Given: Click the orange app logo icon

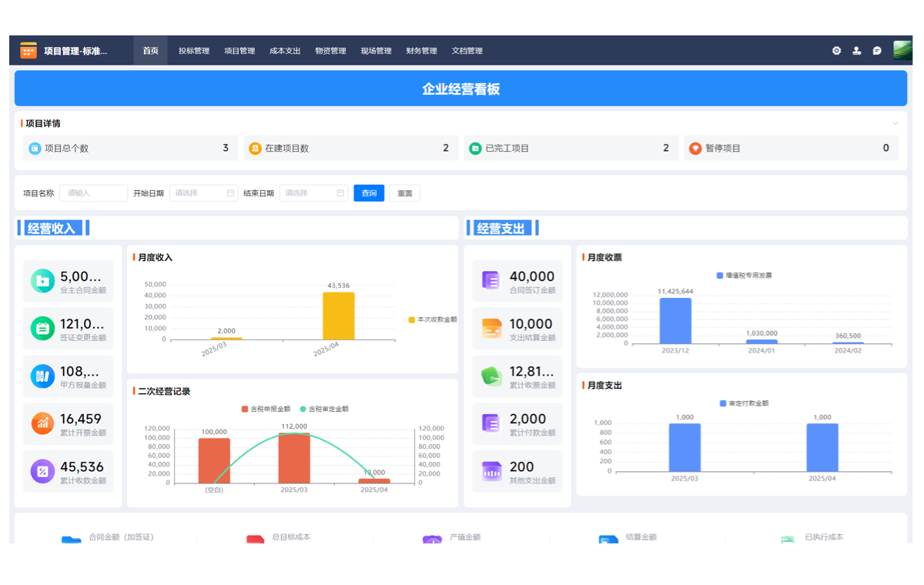Looking at the screenshot, I should 28,51.
